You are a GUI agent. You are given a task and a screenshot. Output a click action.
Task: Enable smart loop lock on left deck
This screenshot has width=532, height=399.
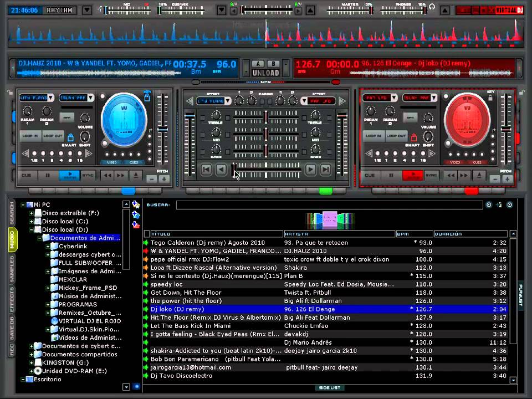[70, 137]
